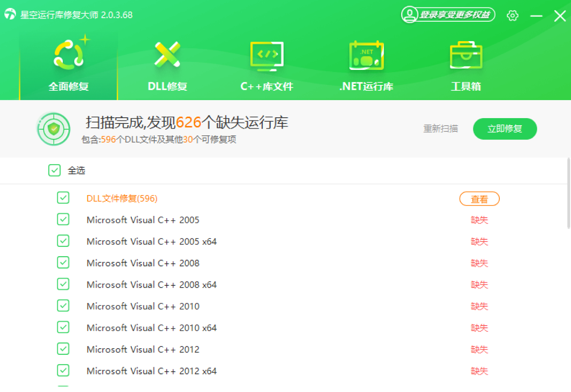Screen dimensions: 571x392
Task: Click the Microsoft Visual C++ 2012 label
Action: click(143, 350)
